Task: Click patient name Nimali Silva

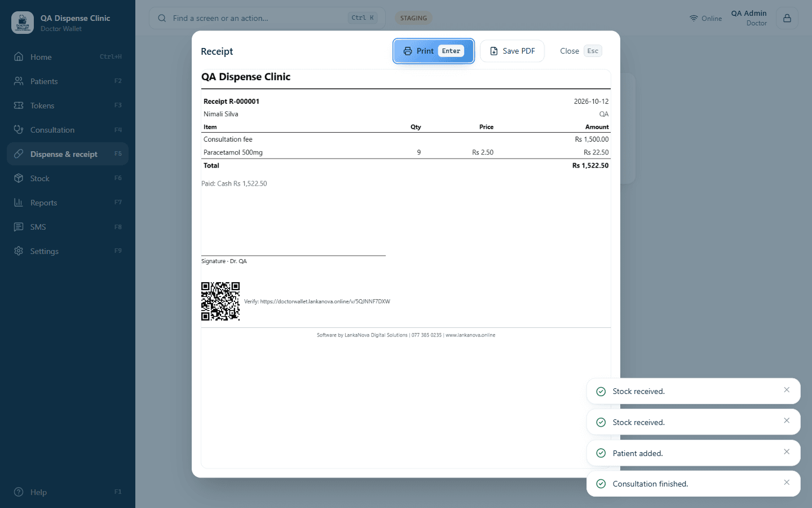Action: click(221, 114)
